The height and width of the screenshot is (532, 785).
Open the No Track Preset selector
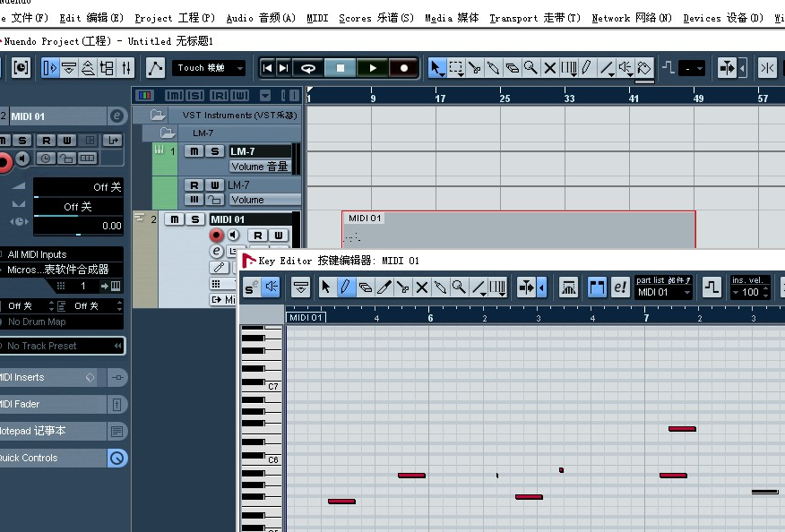click(62, 346)
